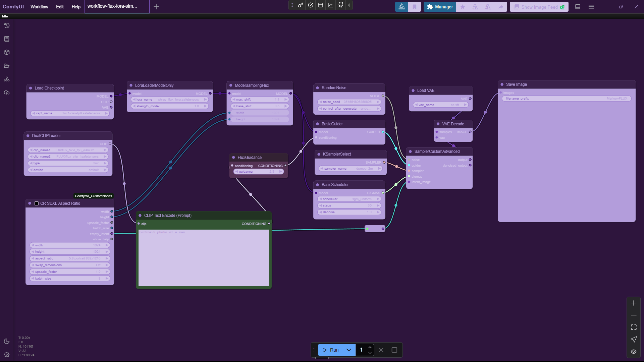644x362 pixels.
Task: Open the Help menu
Action: (x=76, y=7)
